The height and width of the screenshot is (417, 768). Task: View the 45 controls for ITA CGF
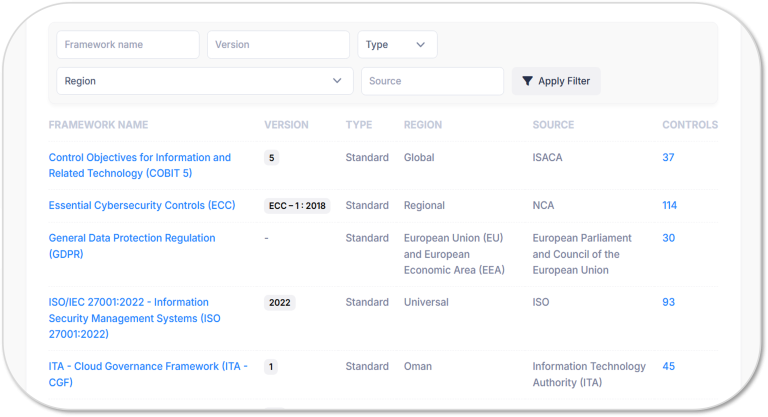click(x=669, y=366)
